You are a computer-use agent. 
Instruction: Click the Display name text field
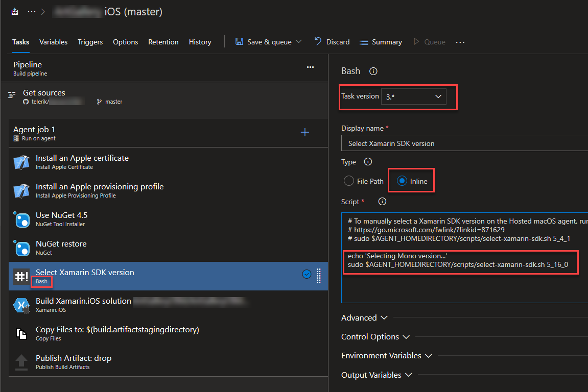[x=464, y=143]
